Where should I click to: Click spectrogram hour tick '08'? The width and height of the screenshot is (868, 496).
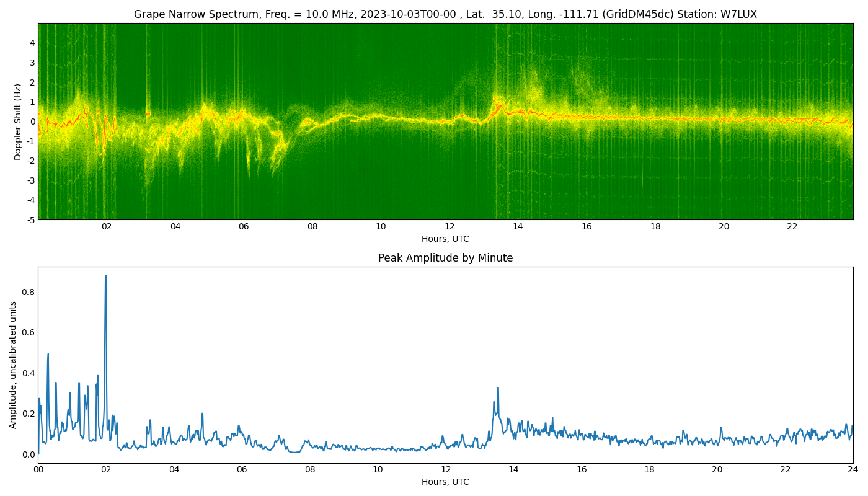tap(312, 227)
